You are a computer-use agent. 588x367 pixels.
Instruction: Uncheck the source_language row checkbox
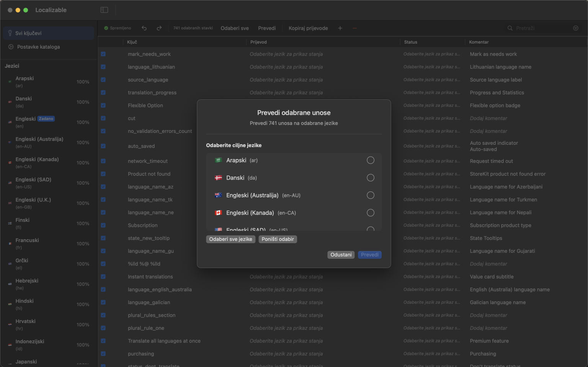tap(103, 80)
